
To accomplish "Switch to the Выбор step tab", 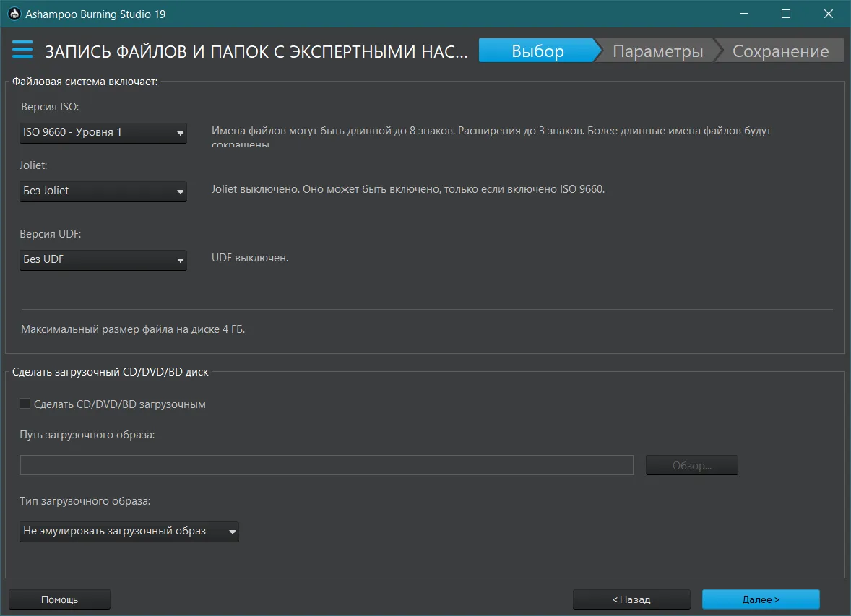I will coord(538,51).
